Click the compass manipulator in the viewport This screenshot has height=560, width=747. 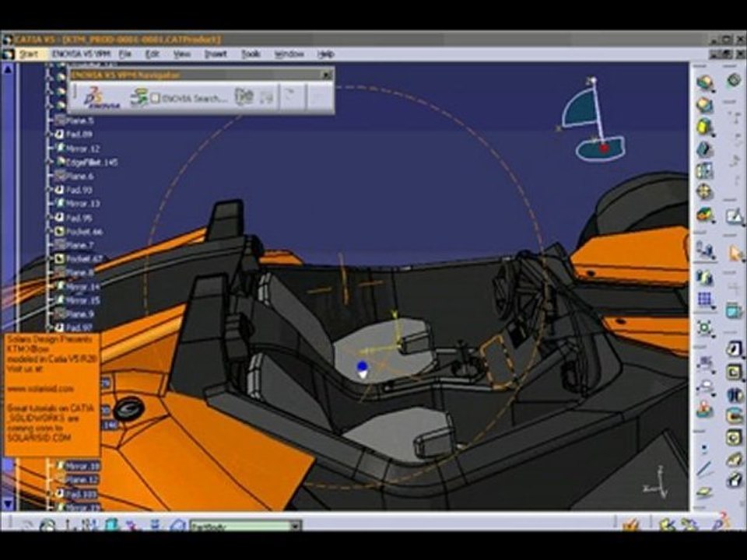pyautogui.click(x=593, y=121)
